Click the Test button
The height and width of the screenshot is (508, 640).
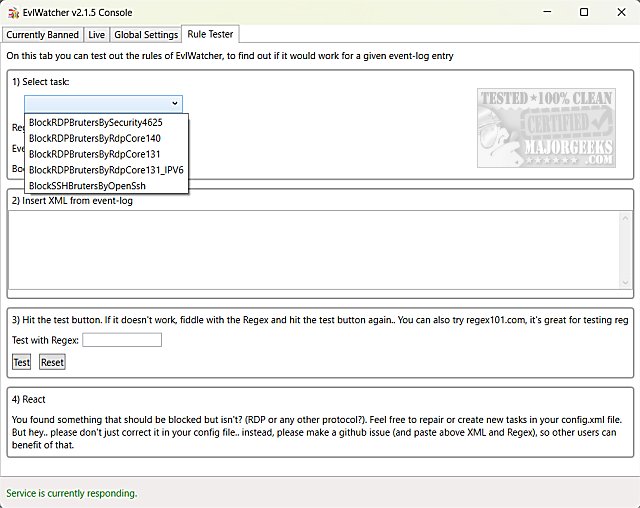pyautogui.click(x=21, y=362)
